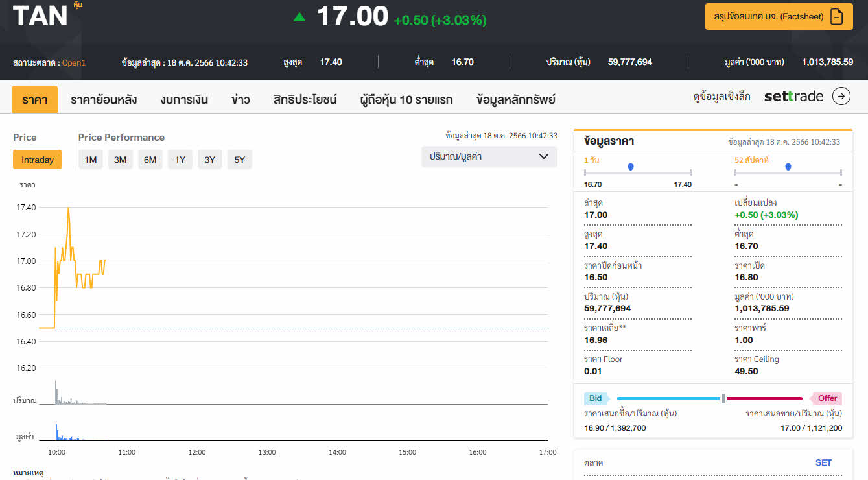Open ข้อมูลหลักทรัพย์ tab
The image size is (868, 480).
click(x=515, y=100)
